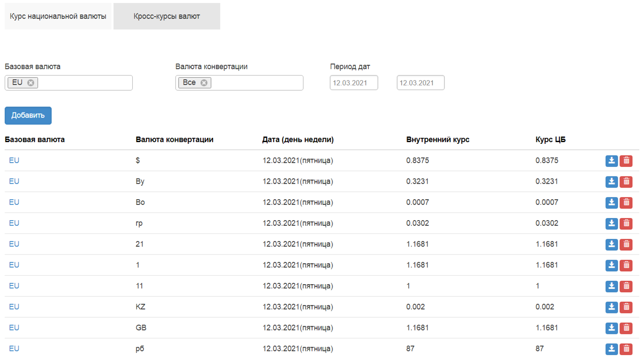
Task: Delete the EU to $ rate row
Action: click(626, 161)
